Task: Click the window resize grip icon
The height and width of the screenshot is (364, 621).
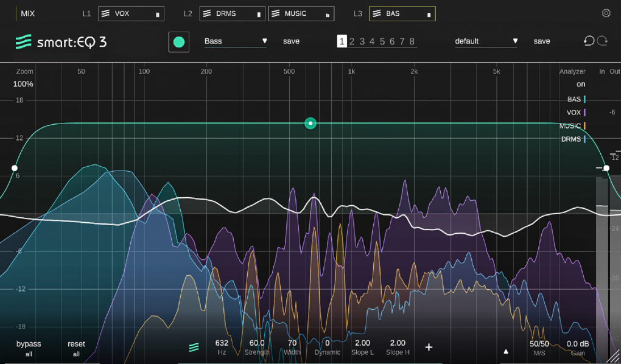Action: (x=615, y=357)
